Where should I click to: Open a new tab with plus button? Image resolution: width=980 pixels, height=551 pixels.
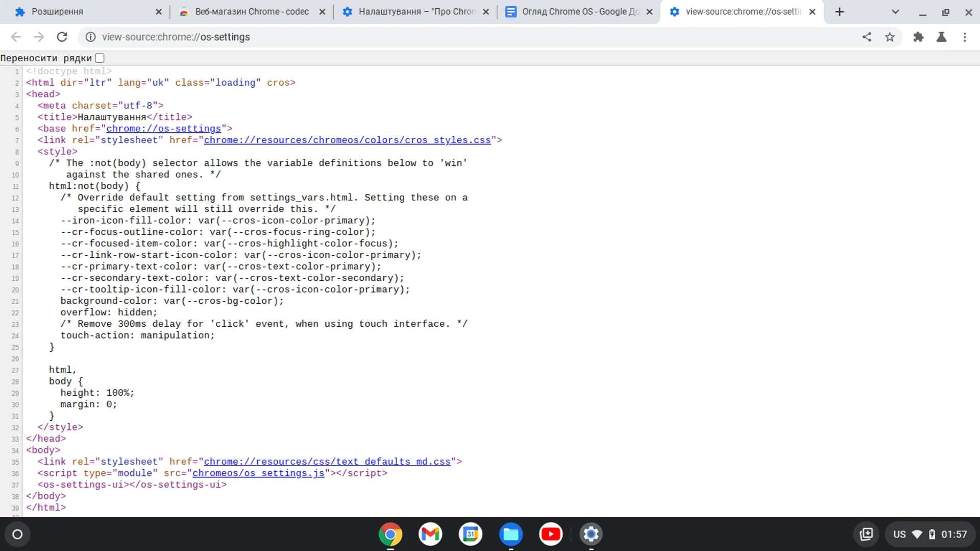point(840,12)
